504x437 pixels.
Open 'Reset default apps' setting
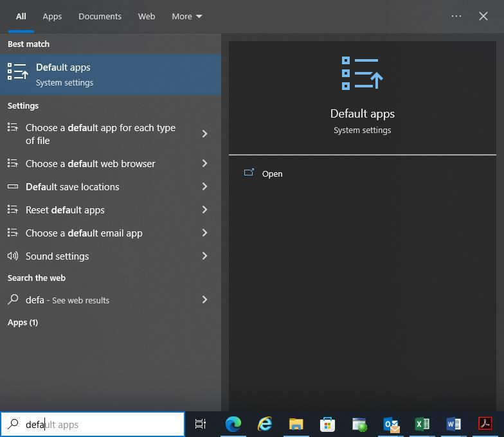(x=111, y=210)
